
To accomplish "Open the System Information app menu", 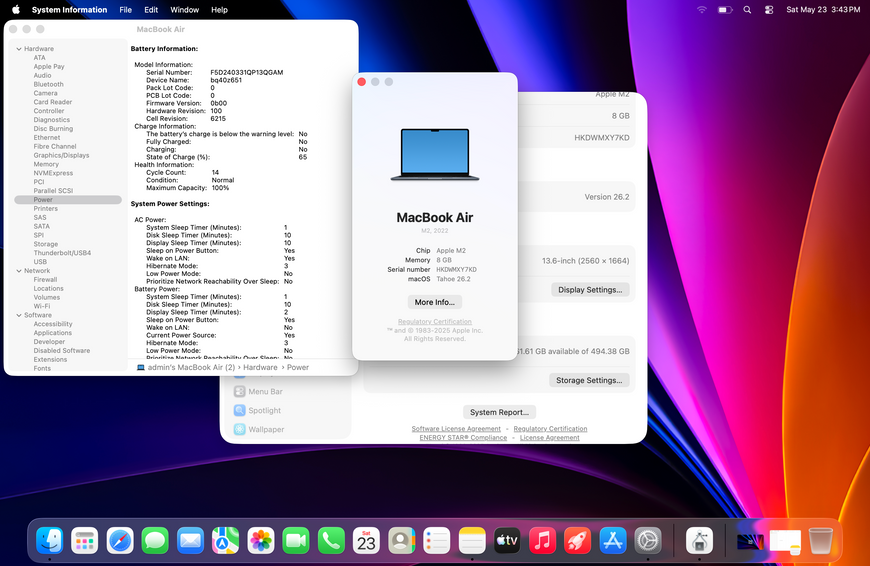I will point(69,9).
